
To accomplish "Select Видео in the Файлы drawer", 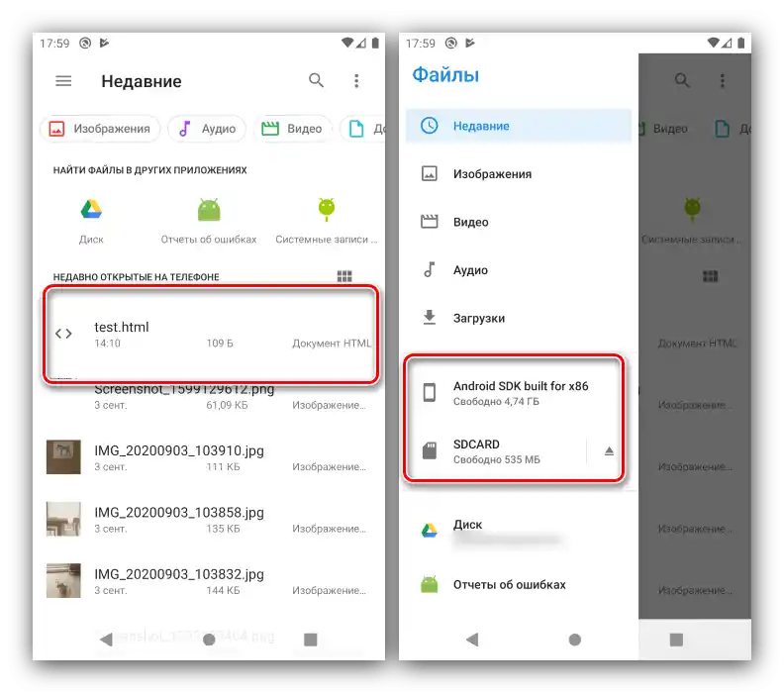I will 519,222.
